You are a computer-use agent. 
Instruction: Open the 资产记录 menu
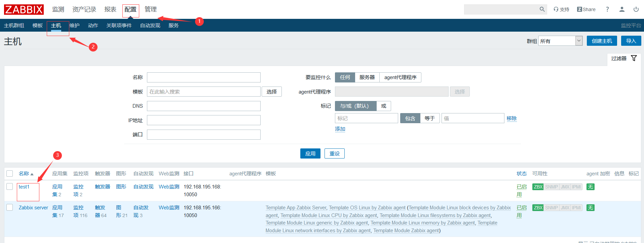pyautogui.click(x=84, y=9)
